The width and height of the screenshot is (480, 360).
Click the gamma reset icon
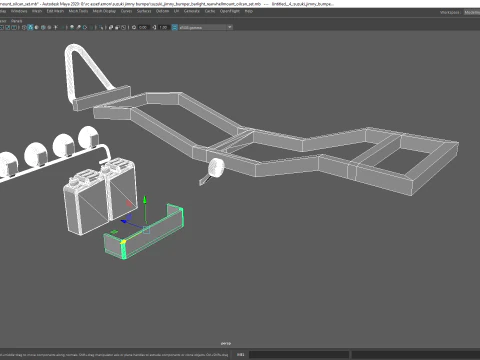coord(154,27)
